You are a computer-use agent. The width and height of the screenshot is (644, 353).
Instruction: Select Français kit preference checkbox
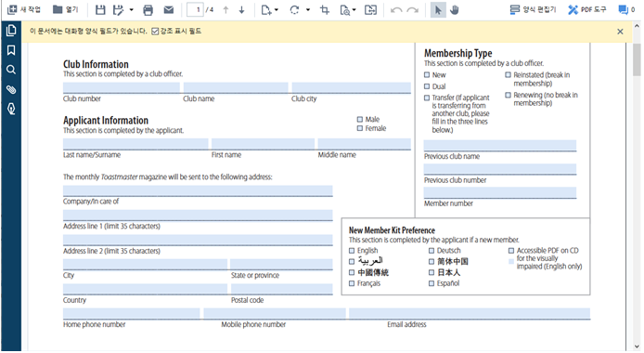coord(352,283)
